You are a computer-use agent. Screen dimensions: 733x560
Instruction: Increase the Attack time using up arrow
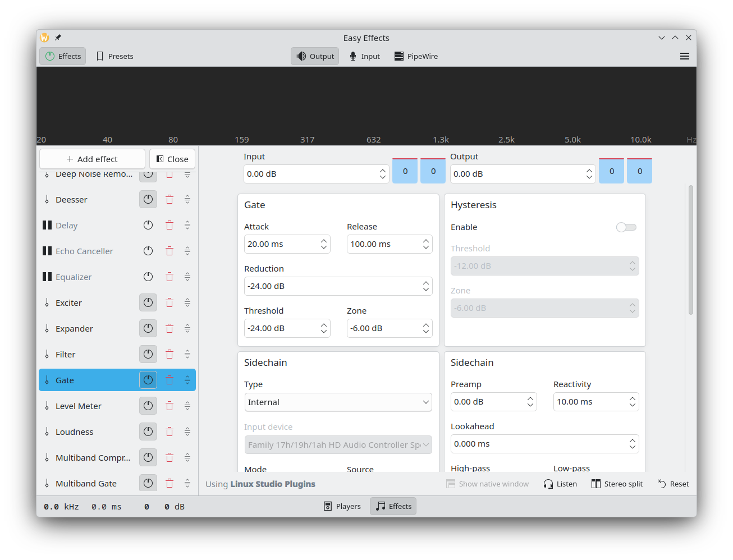[x=324, y=241]
